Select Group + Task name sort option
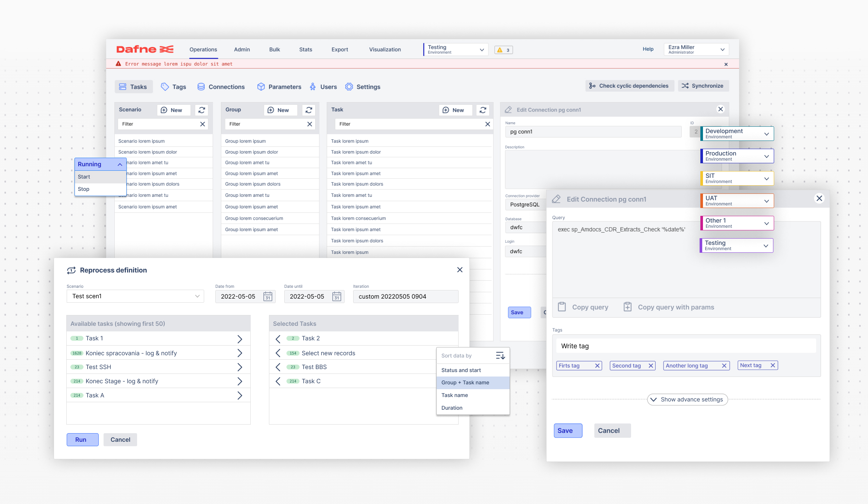The image size is (868, 504). click(x=465, y=382)
